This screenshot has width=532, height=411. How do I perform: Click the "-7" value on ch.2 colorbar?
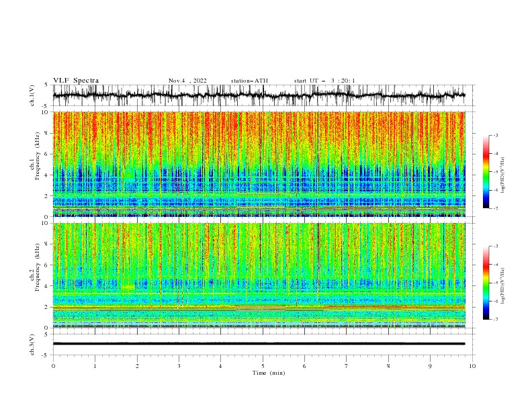(x=496, y=320)
